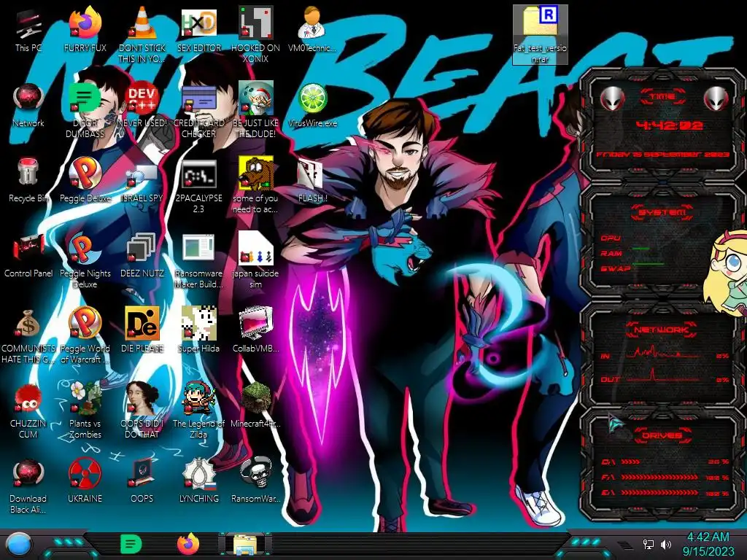Open the DEV C++ NEVER USED shortcut
The width and height of the screenshot is (747, 560).
coord(142,105)
